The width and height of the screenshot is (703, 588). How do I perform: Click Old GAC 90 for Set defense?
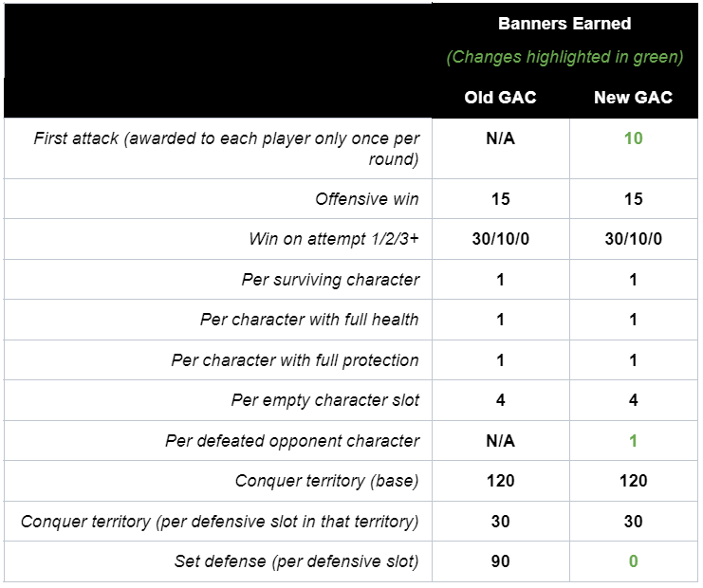[x=500, y=561]
